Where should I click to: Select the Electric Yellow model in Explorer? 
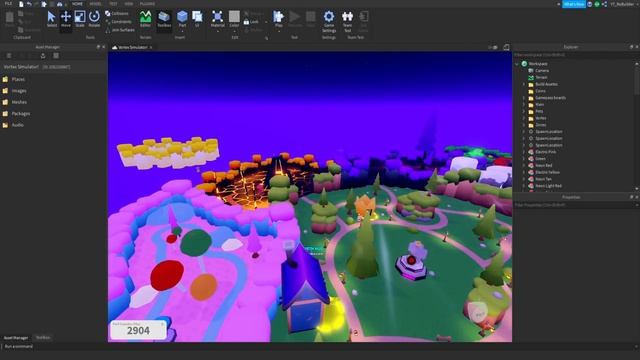[x=547, y=172]
